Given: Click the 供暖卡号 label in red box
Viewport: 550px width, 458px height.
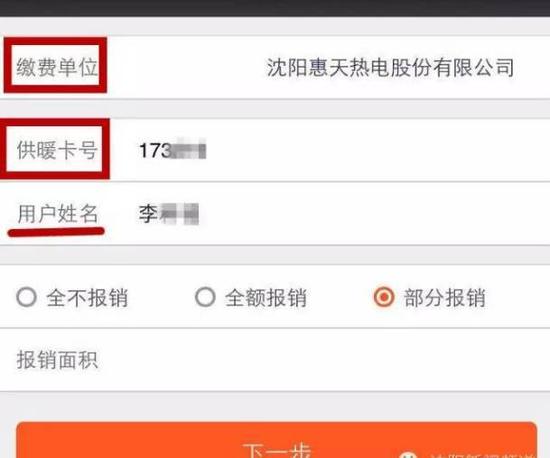Looking at the screenshot, I should pos(57,150).
